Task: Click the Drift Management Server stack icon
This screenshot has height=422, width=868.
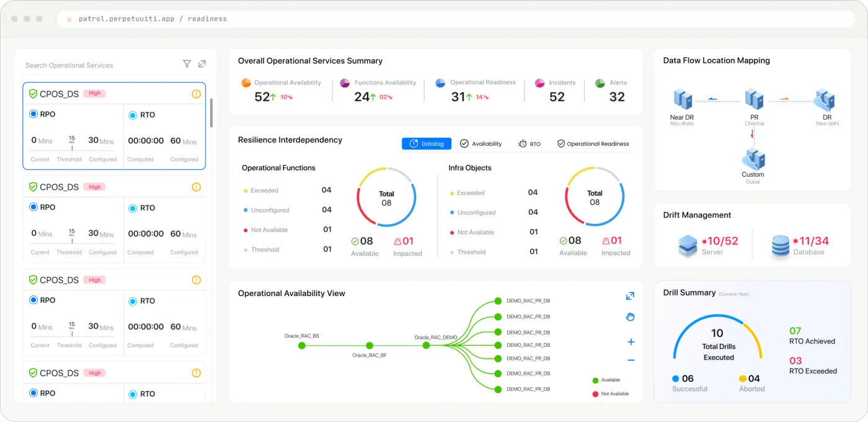Action: pyautogui.click(x=688, y=246)
